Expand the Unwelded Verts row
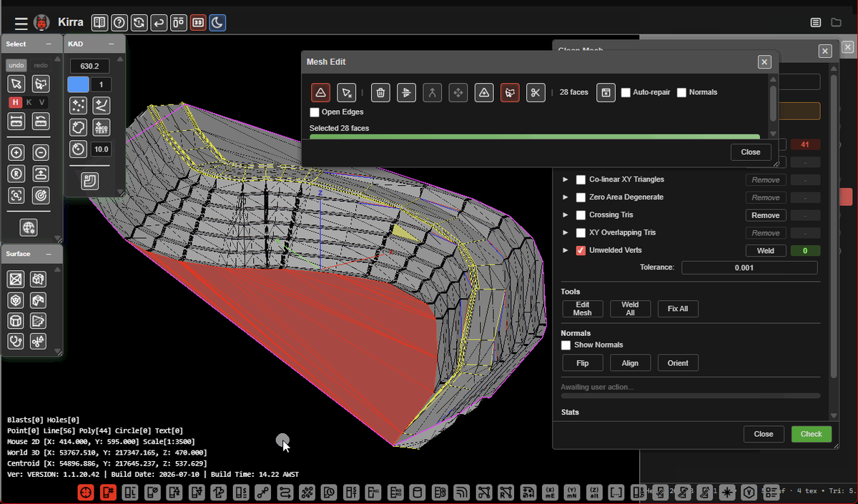This screenshot has height=504, width=858. pos(565,250)
